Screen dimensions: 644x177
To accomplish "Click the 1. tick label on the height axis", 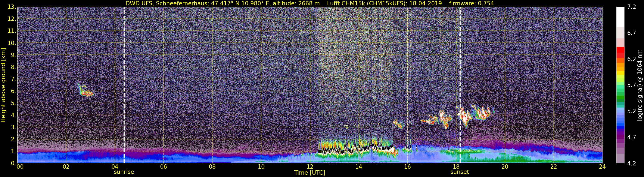I will [13, 151].
